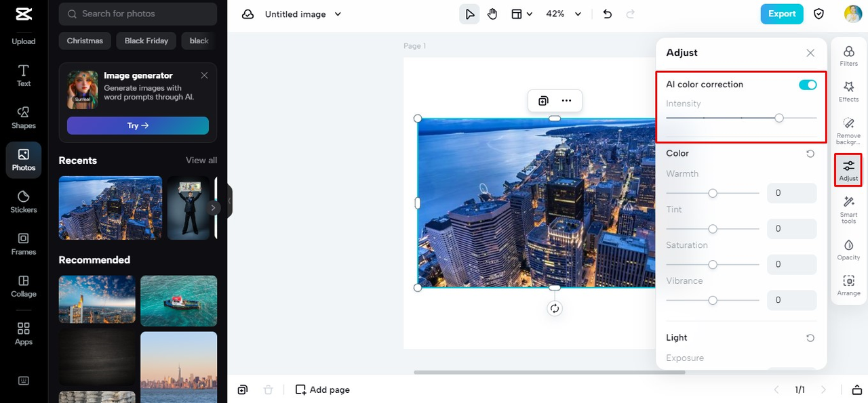Select the hand pan tool
Image resolution: width=868 pixels, height=403 pixels.
pos(492,14)
